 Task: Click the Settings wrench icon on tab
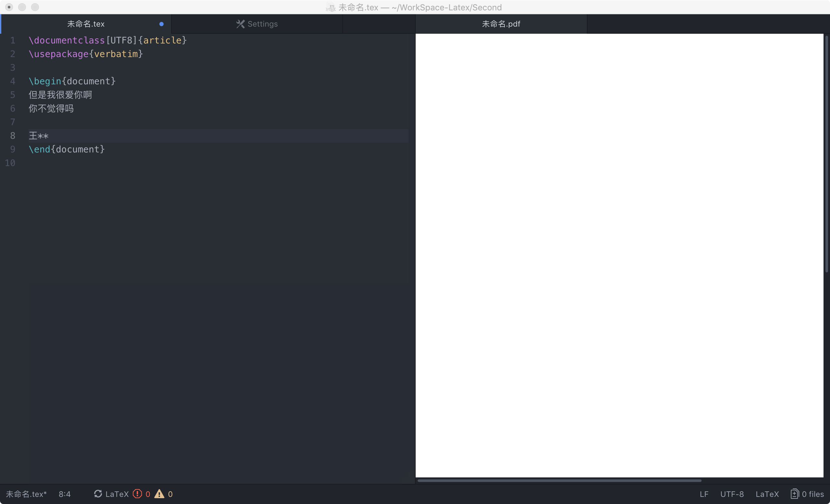[240, 24]
